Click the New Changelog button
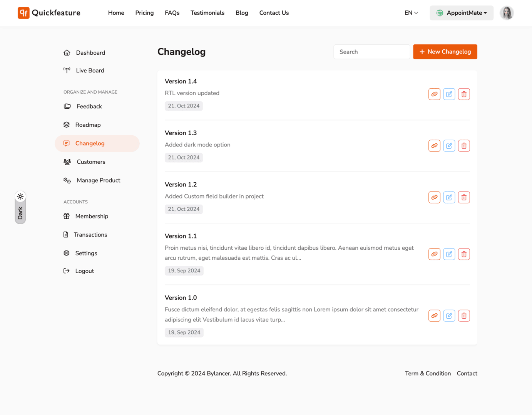This screenshot has width=532, height=415. click(x=445, y=52)
